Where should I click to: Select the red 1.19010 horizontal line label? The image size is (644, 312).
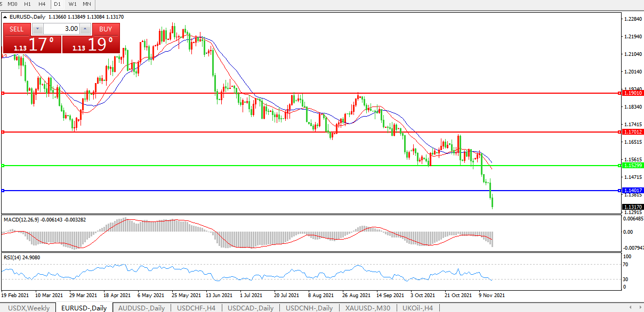633,93
